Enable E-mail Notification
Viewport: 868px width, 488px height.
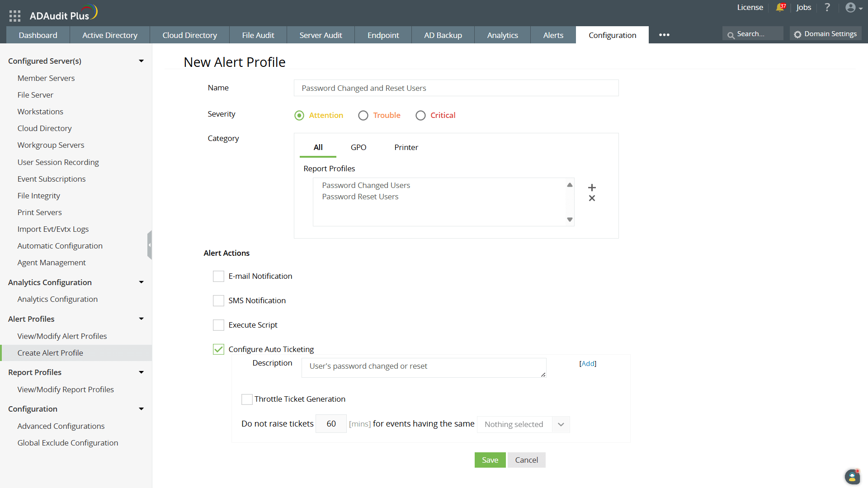218,276
